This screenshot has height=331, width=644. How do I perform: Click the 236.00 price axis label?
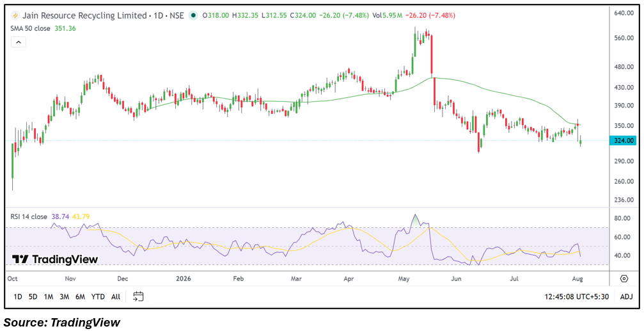tap(624, 200)
